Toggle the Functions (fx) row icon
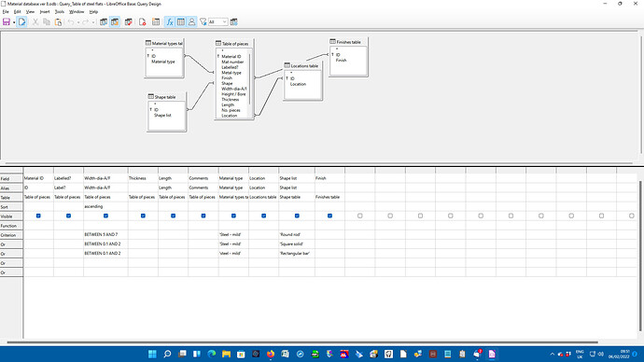 tap(170, 21)
